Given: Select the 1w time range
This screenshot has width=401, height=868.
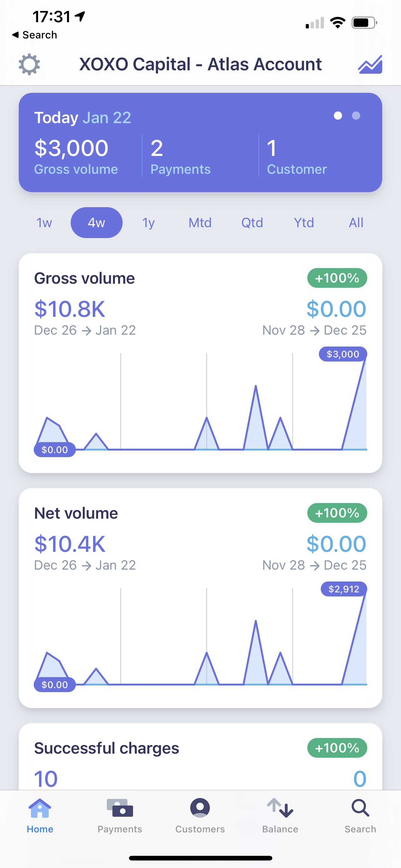Looking at the screenshot, I should 44,223.
